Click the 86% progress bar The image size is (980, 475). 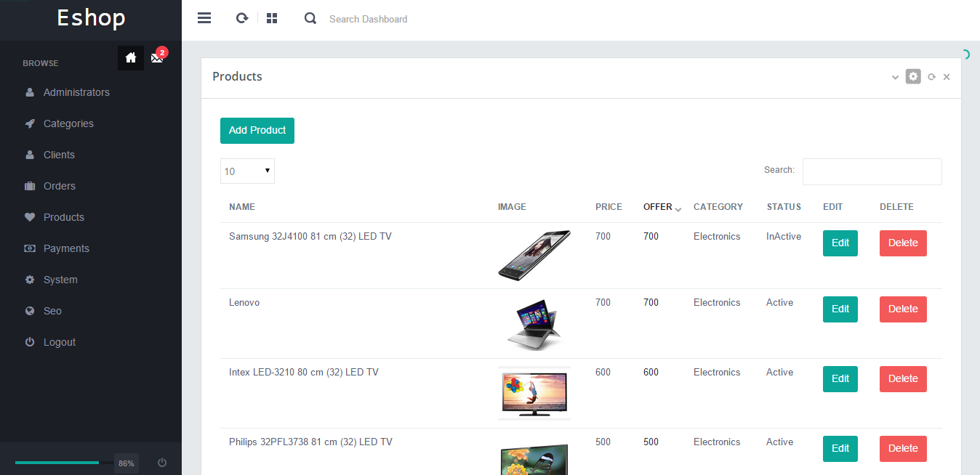tap(64, 463)
